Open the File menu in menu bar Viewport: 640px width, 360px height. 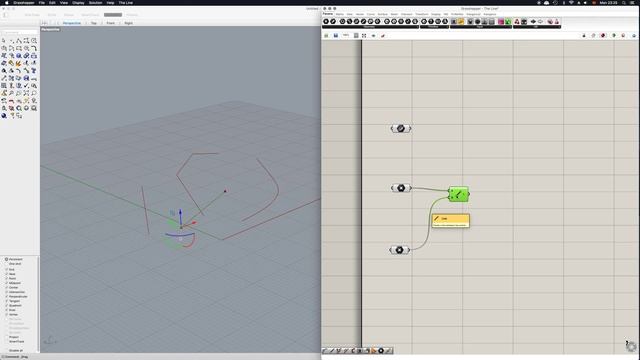[42, 2]
